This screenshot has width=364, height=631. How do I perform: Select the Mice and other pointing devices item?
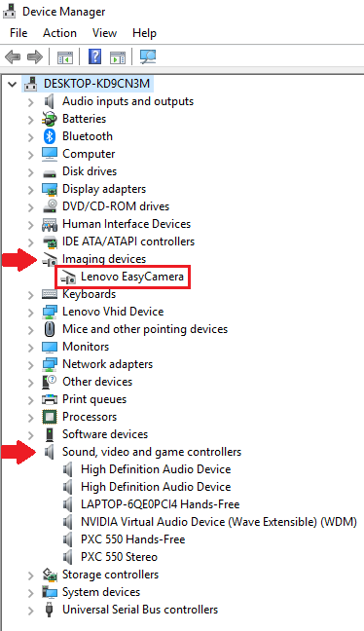[145, 329]
